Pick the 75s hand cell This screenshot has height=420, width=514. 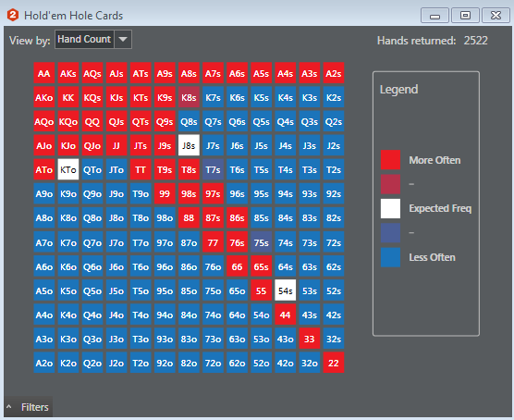coord(262,242)
